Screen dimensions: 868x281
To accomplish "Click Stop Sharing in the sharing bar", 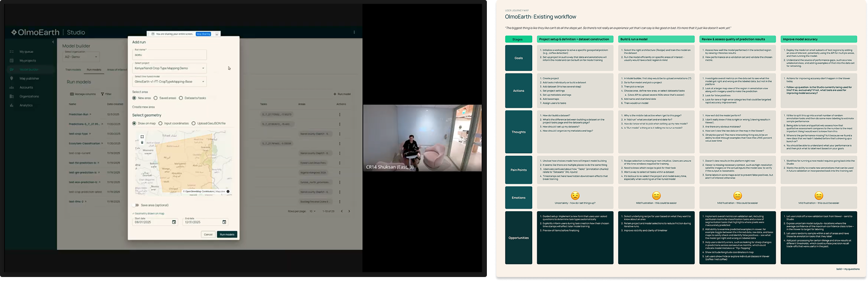I will click(x=203, y=34).
